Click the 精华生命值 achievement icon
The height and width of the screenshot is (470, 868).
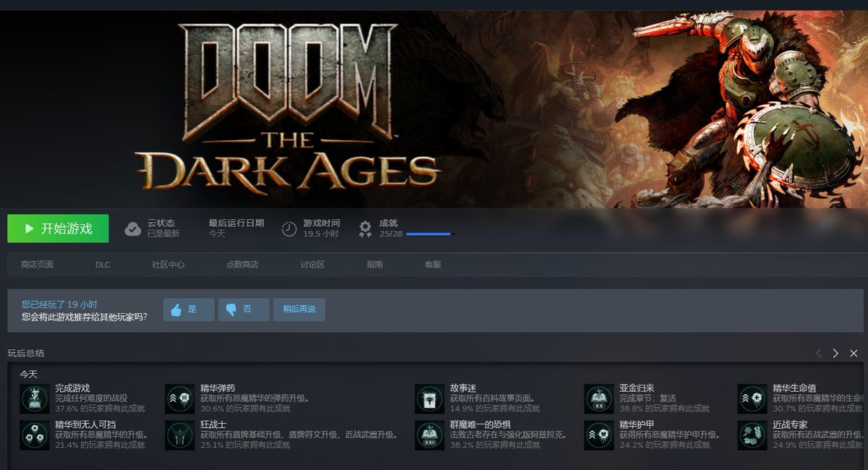752,398
